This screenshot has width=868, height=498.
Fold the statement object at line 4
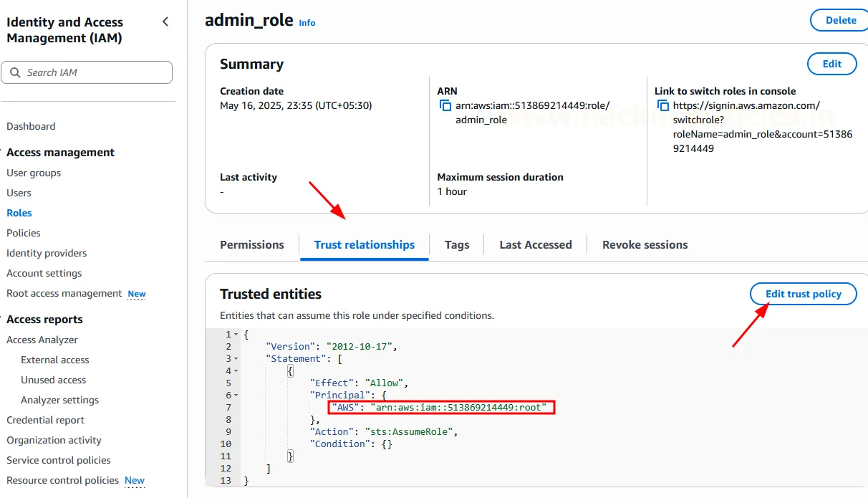click(237, 371)
